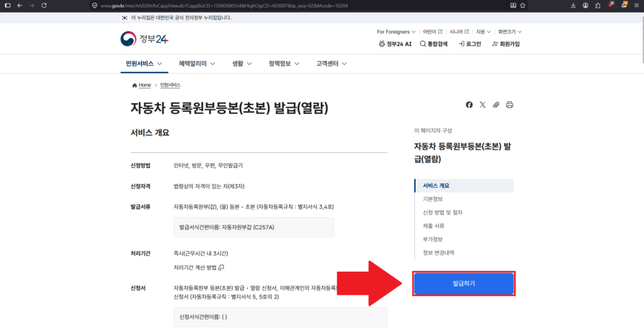Click 인터넷, 방문, 우편, 무인발급기 text

pyautogui.click(x=208, y=165)
